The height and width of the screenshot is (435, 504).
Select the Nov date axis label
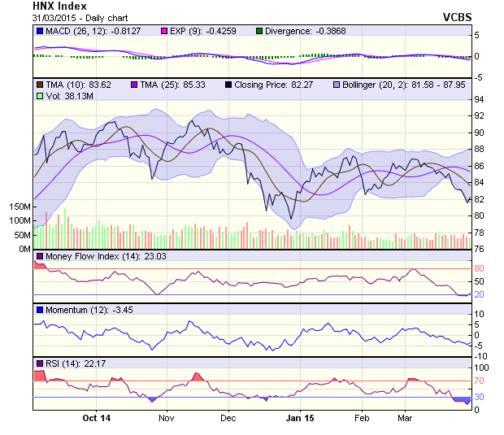(166, 418)
